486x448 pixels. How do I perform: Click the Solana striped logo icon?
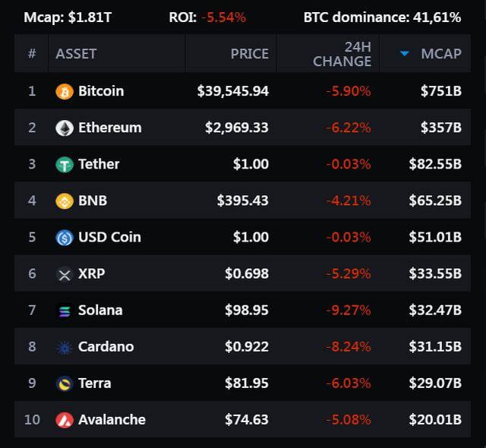65,311
